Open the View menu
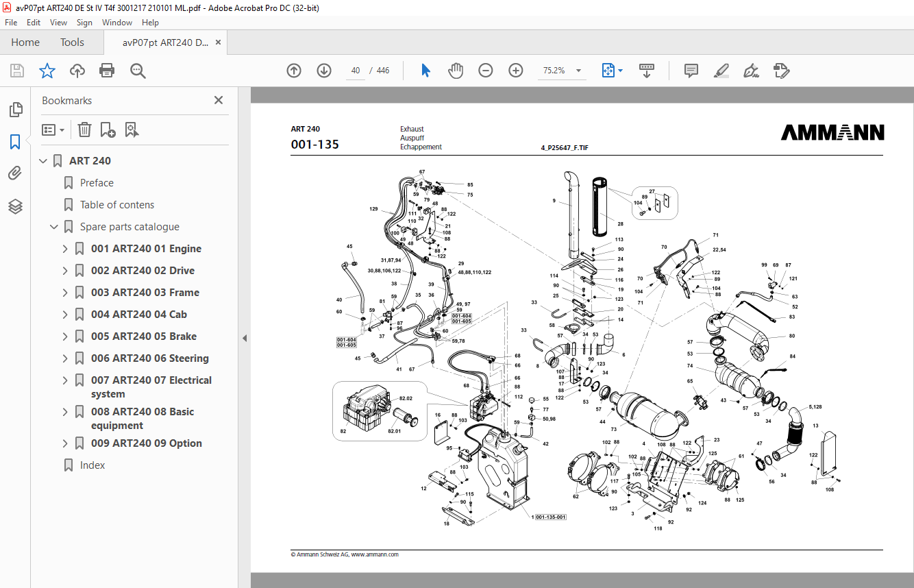 pyautogui.click(x=58, y=23)
